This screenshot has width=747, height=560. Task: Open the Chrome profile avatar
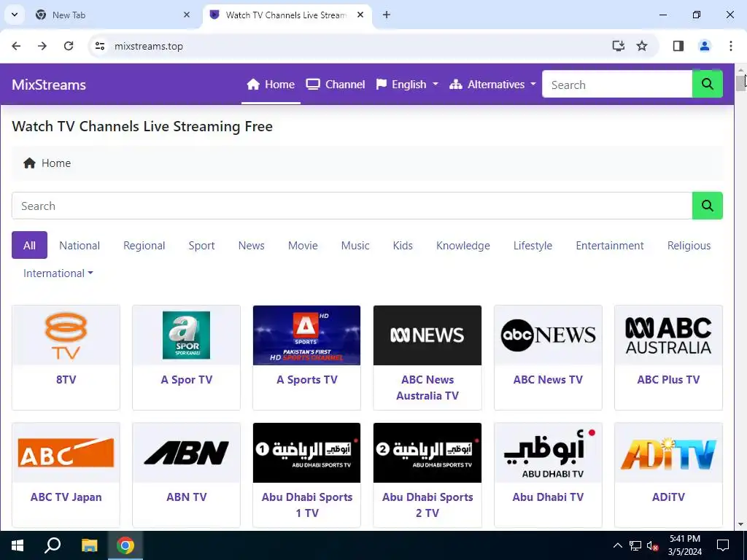pos(705,46)
